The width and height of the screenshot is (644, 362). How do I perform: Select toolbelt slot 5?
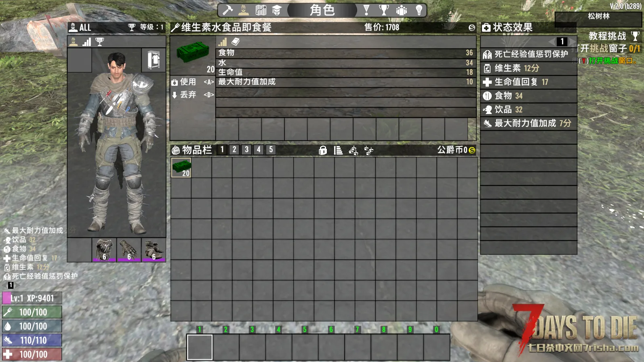point(305,347)
